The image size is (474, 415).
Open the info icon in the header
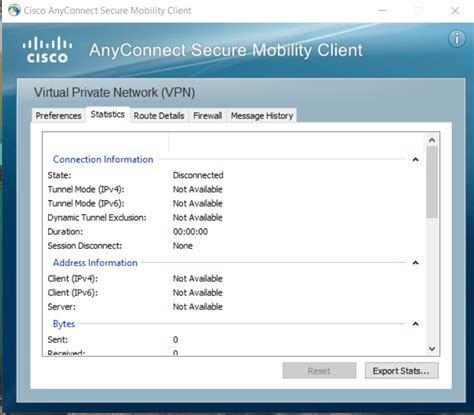coord(457,39)
